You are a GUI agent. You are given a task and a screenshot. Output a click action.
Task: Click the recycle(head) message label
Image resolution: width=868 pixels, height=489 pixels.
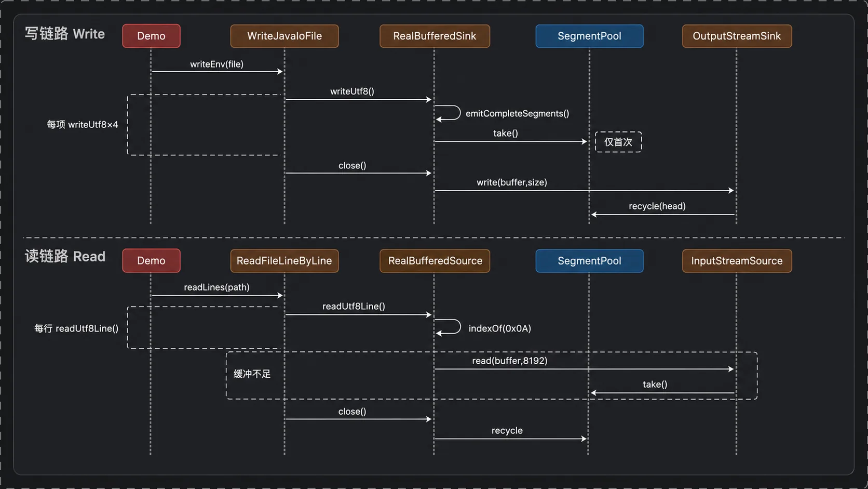(657, 206)
